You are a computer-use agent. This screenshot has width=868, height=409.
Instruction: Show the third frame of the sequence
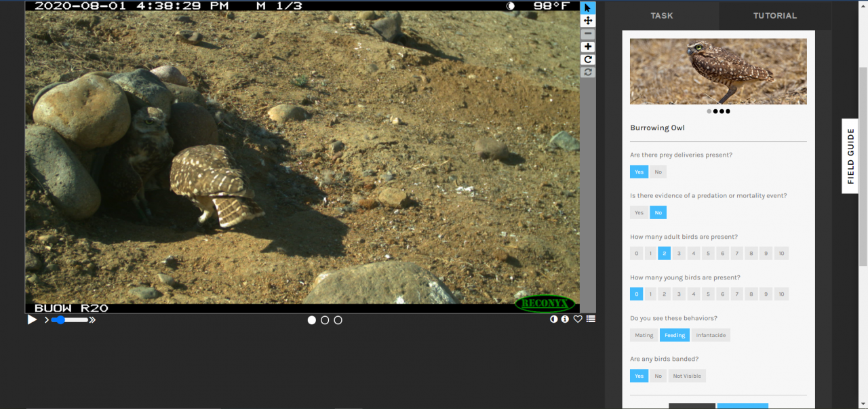click(338, 320)
